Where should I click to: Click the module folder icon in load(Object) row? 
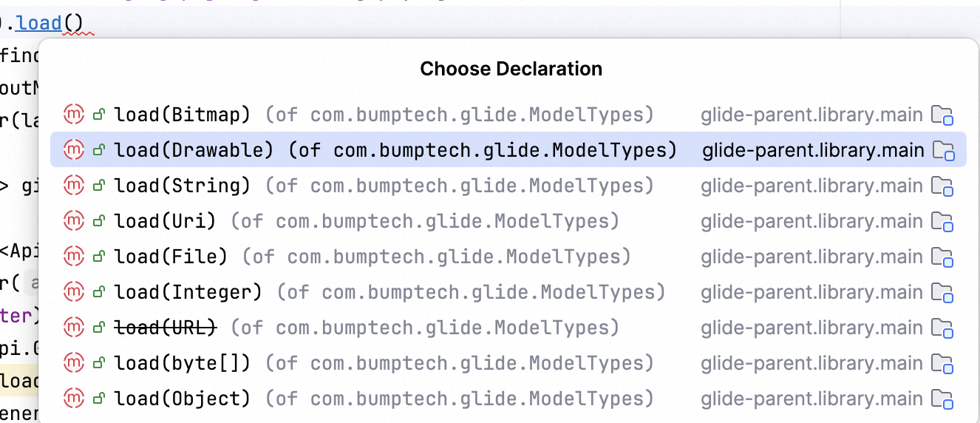point(942,399)
